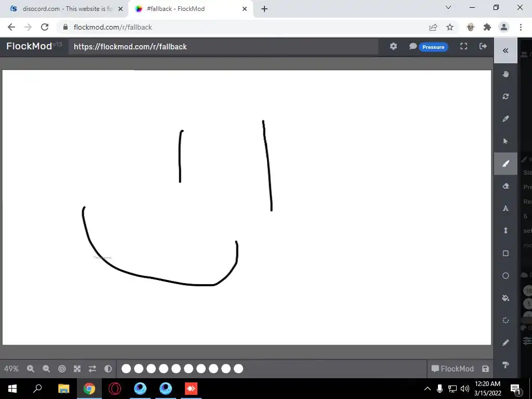Toggle the half-circle contrast icon
The image size is (532, 399).
point(108,369)
